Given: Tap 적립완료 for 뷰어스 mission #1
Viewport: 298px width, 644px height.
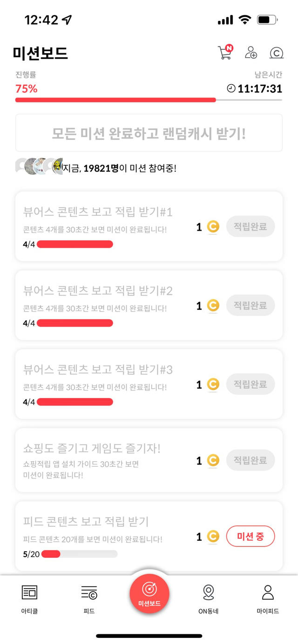Looking at the screenshot, I should pos(251,227).
